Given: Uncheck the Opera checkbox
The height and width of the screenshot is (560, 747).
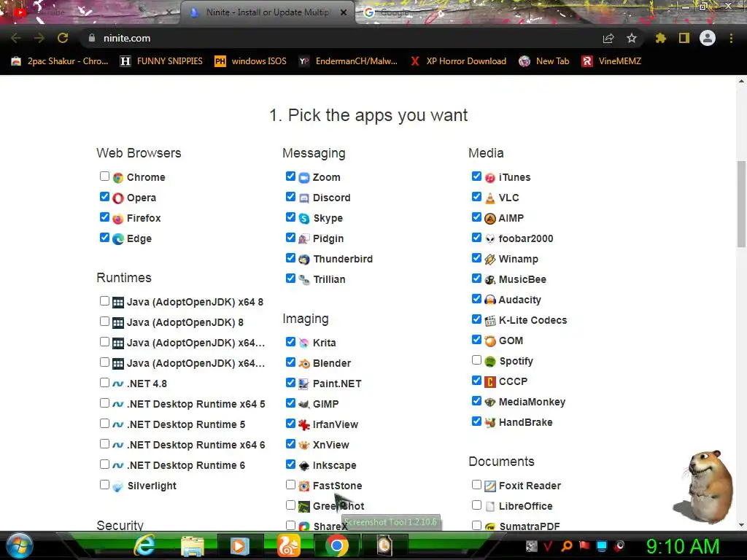Looking at the screenshot, I should tap(104, 197).
